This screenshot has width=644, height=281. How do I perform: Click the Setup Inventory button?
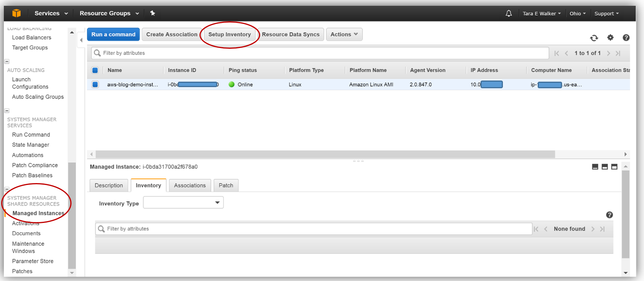(230, 34)
